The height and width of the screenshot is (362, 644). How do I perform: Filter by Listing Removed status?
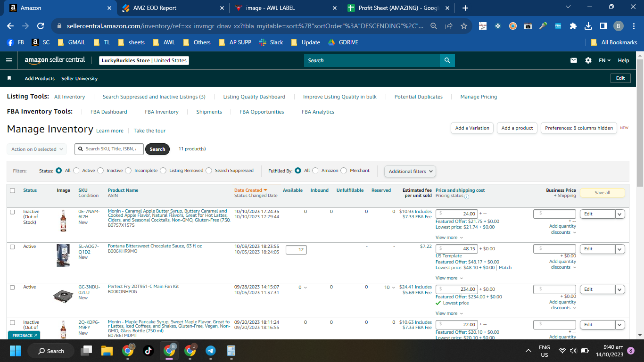pyautogui.click(x=163, y=171)
